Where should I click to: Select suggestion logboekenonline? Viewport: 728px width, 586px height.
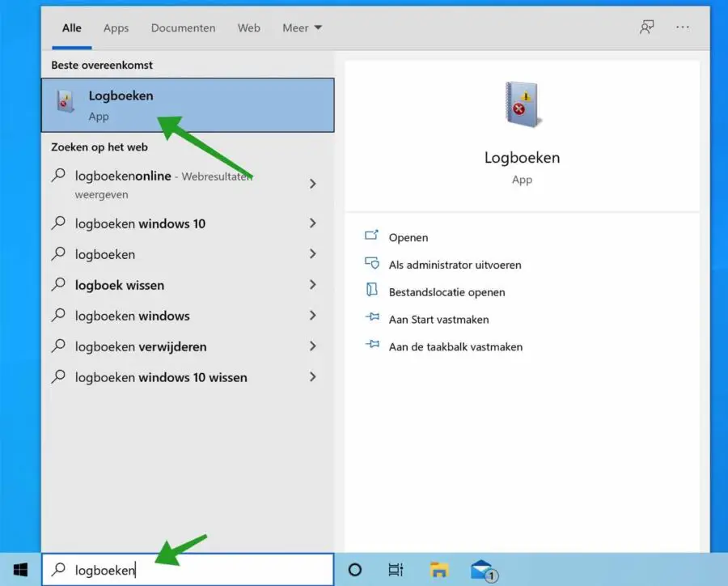(x=186, y=184)
